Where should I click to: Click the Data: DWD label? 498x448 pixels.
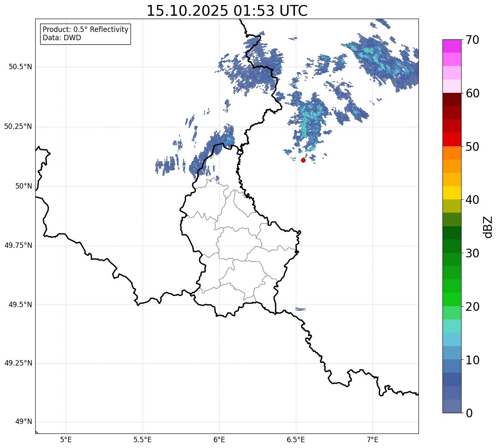coord(62,38)
